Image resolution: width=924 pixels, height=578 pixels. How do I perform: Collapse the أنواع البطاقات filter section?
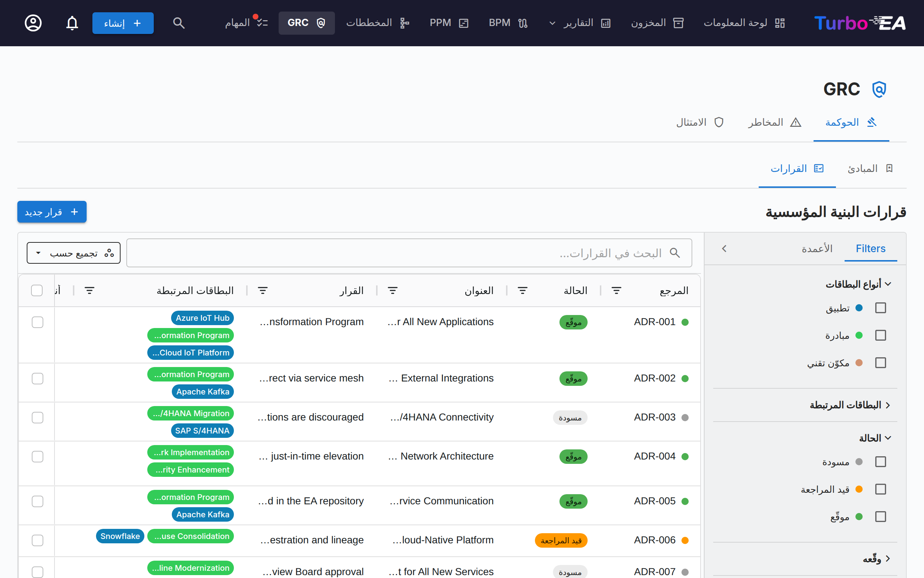(x=858, y=284)
